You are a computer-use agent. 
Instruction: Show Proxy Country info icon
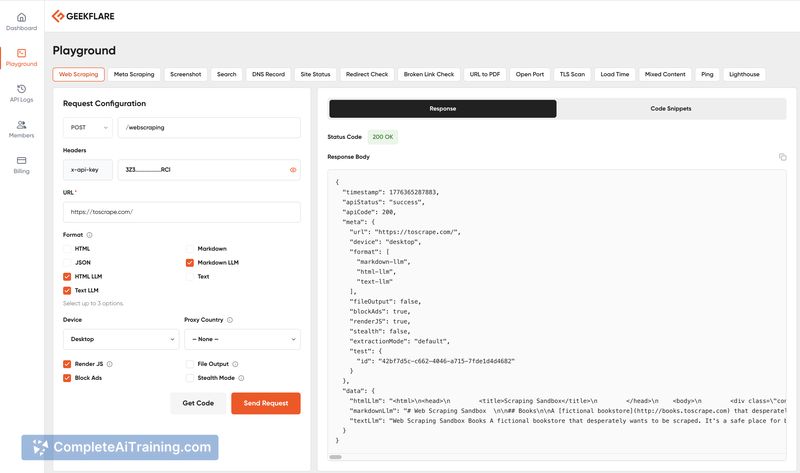point(230,320)
